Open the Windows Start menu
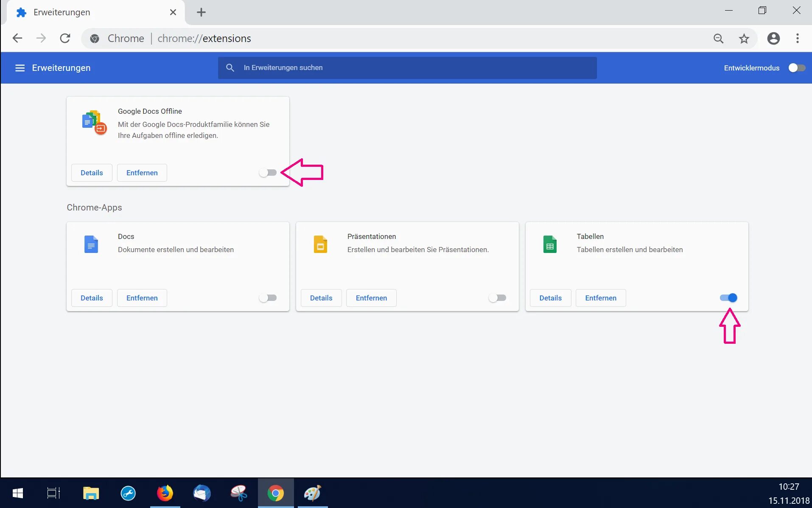Viewport: 812px width, 508px height. pos(18,493)
